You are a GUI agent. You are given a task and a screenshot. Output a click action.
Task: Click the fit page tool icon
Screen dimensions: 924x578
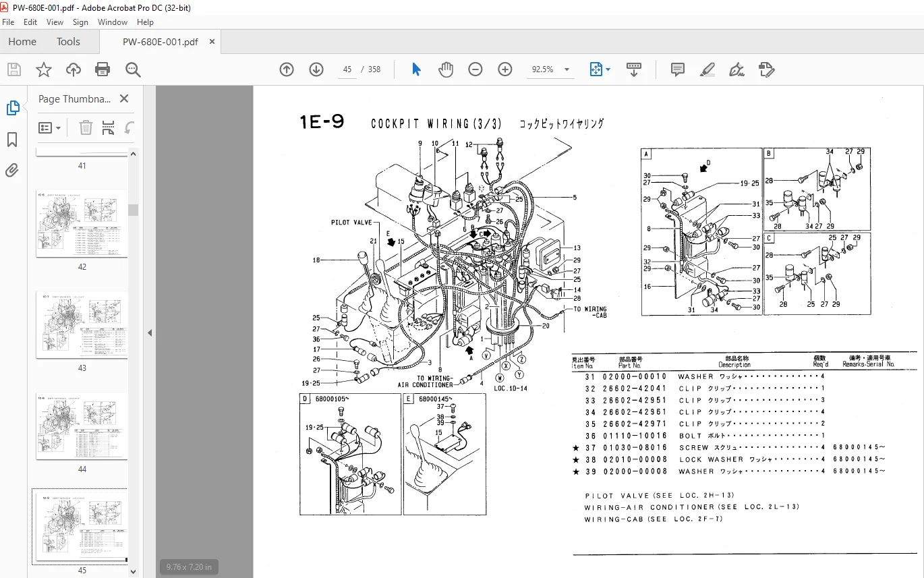596,69
